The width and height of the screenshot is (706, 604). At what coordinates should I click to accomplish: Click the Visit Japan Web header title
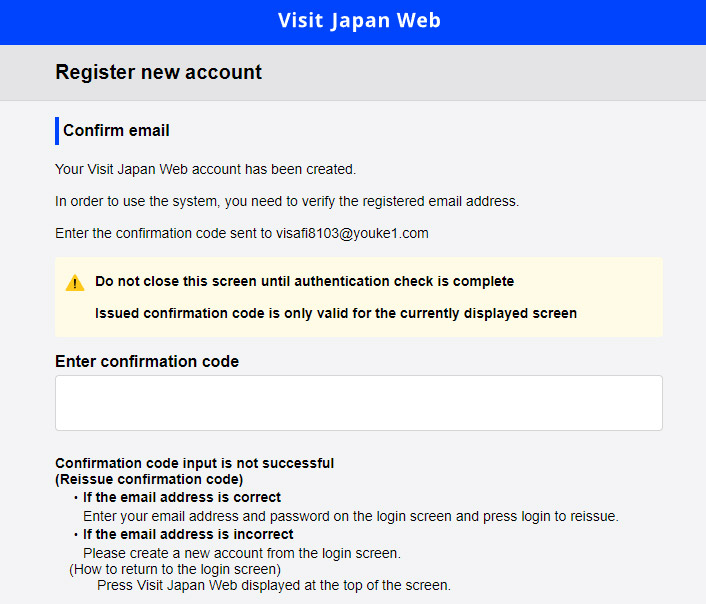coord(359,21)
